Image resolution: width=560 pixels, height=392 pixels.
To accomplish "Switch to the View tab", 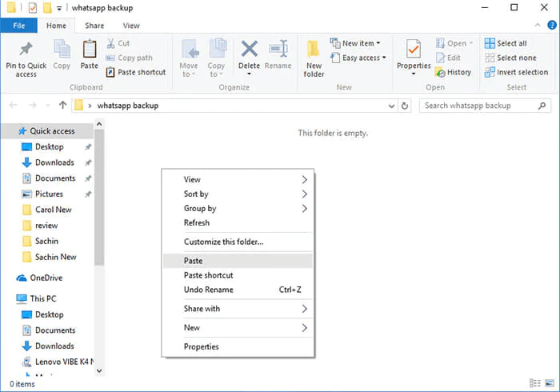I will [x=131, y=26].
